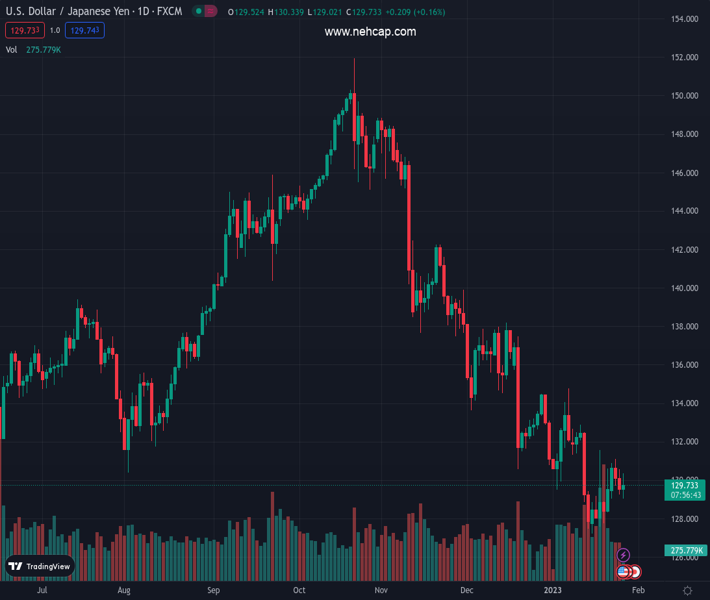Viewport: 710px width, 600px height.
Task: Click the 1.0 spread value in legend
Action: point(54,31)
